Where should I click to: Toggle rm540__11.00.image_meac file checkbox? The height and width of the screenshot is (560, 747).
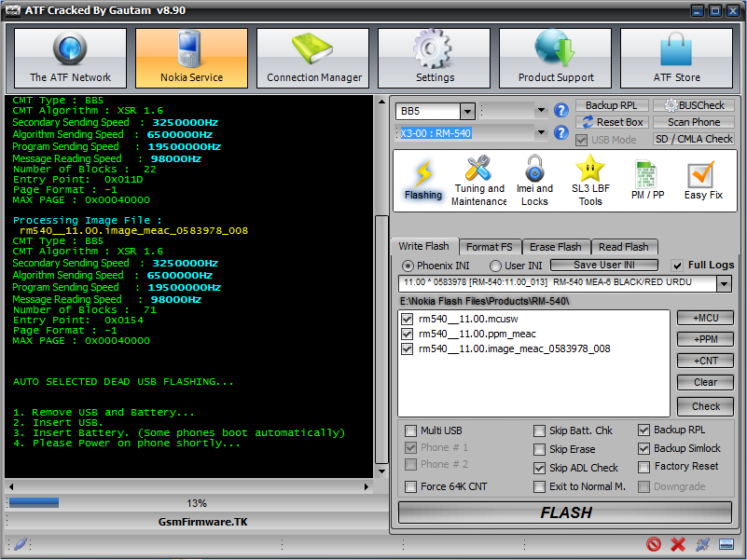tap(407, 348)
